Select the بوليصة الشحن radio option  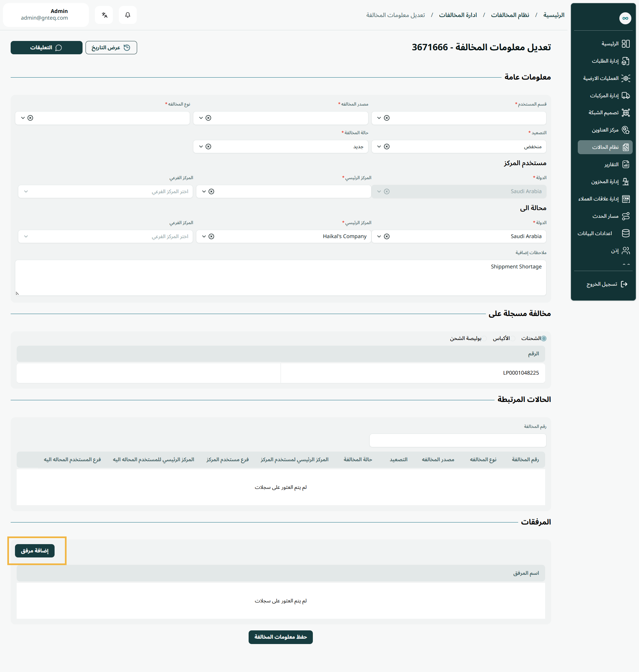point(484,338)
